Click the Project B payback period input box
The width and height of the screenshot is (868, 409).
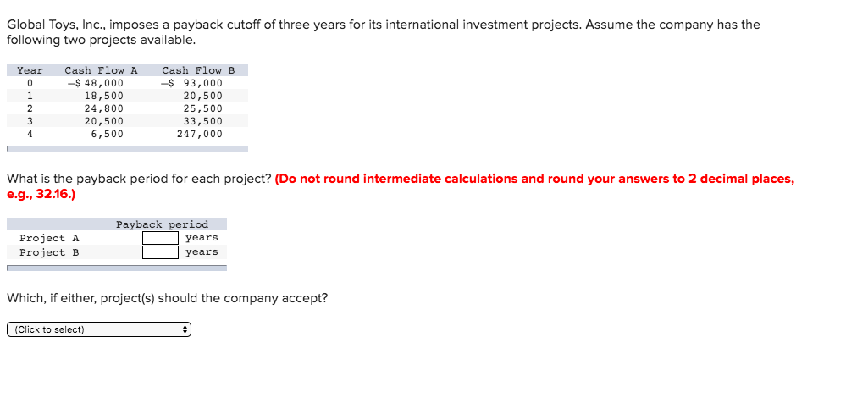coord(160,252)
